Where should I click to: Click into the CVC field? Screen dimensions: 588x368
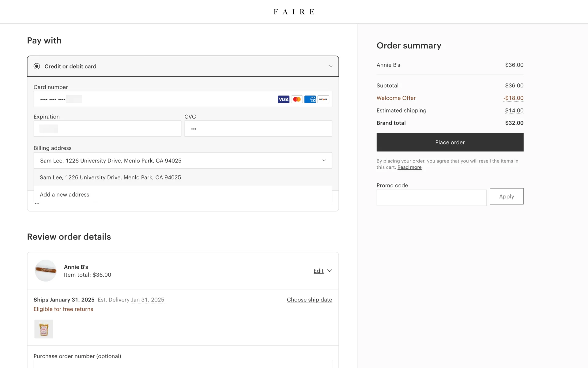tap(258, 128)
